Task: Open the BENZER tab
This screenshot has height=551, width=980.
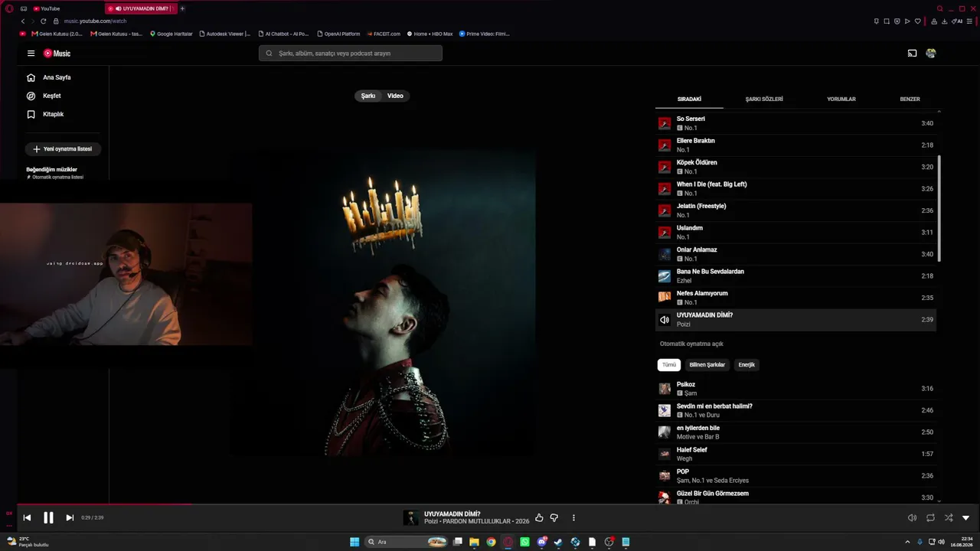Action: pyautogui.click(x=910, y=99)
